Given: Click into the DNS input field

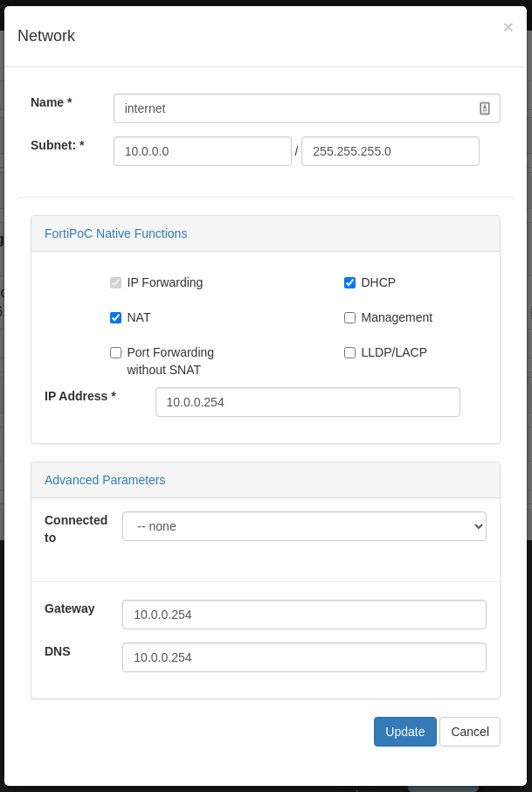Looking at the screenshot, I should 304,657.
